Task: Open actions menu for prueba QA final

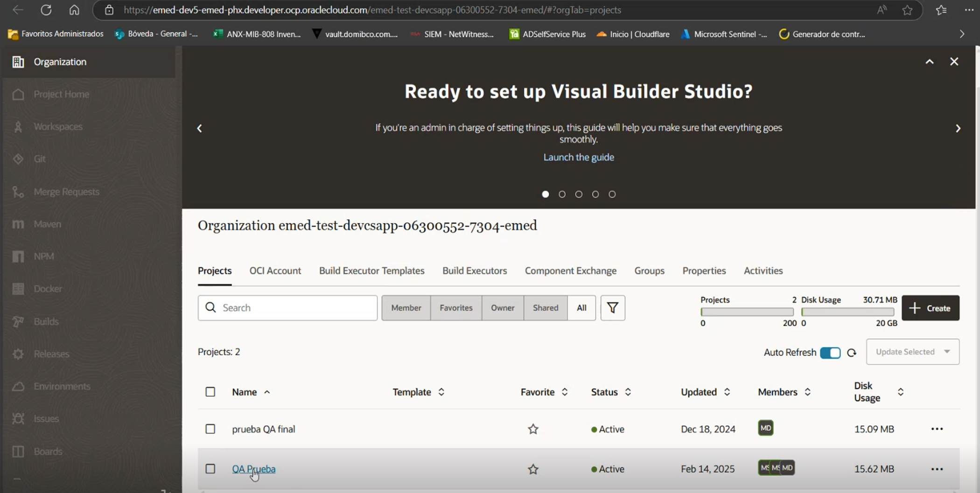Action: [937, 429]
